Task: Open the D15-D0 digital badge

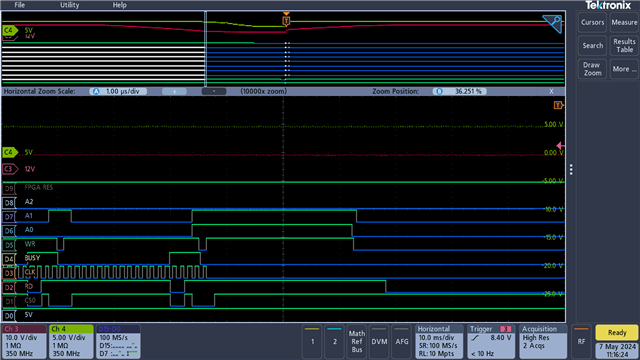Action: pos(118,342)
